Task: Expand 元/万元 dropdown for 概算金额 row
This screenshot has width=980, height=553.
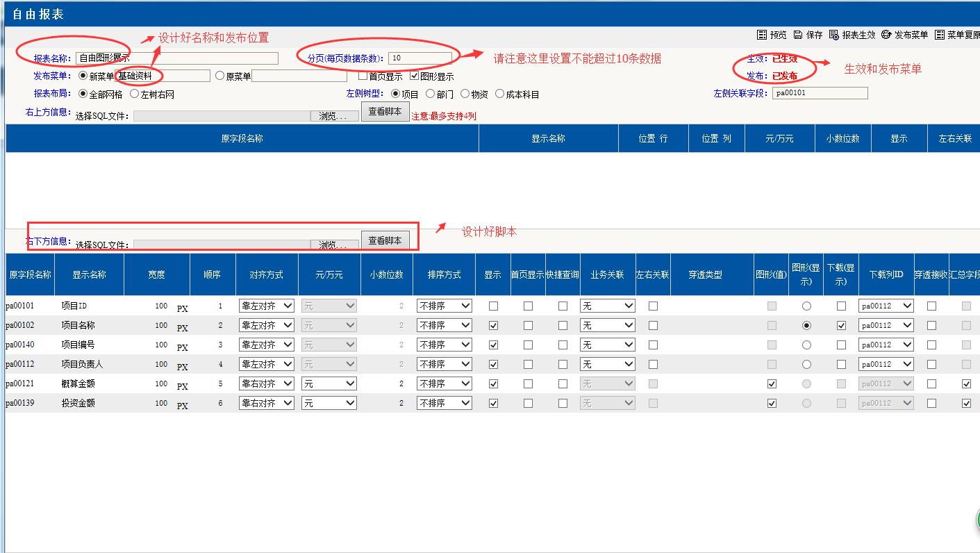Action: tap(329, 383)
